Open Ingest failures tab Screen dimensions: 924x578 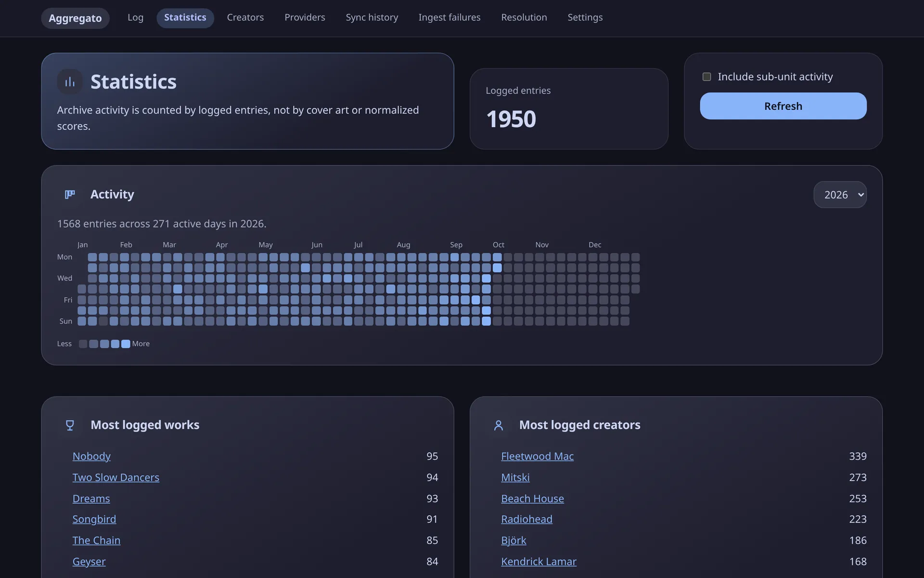449,18
